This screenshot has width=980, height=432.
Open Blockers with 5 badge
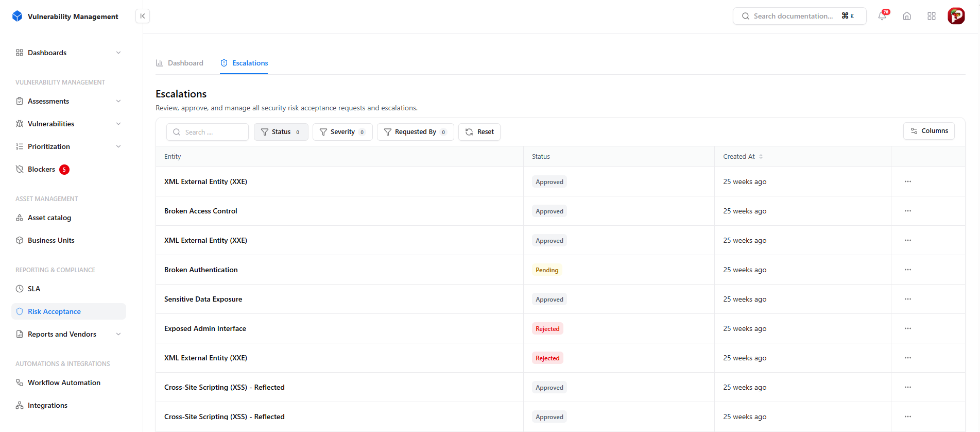[68, 169]
